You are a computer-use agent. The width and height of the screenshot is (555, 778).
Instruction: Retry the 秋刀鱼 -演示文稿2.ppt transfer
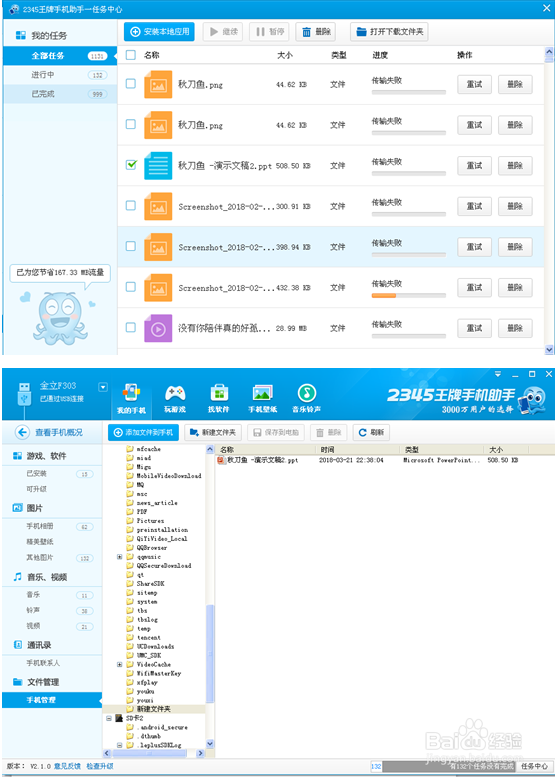pos(474,165)
